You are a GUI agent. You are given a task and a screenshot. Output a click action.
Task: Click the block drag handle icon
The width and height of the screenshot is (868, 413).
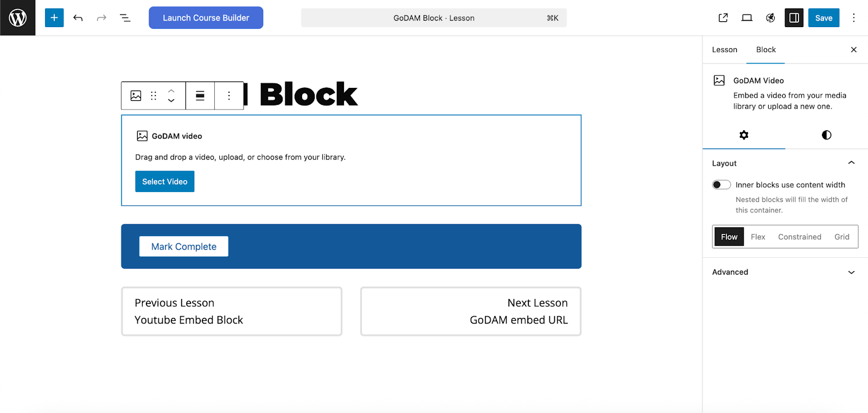154,96
